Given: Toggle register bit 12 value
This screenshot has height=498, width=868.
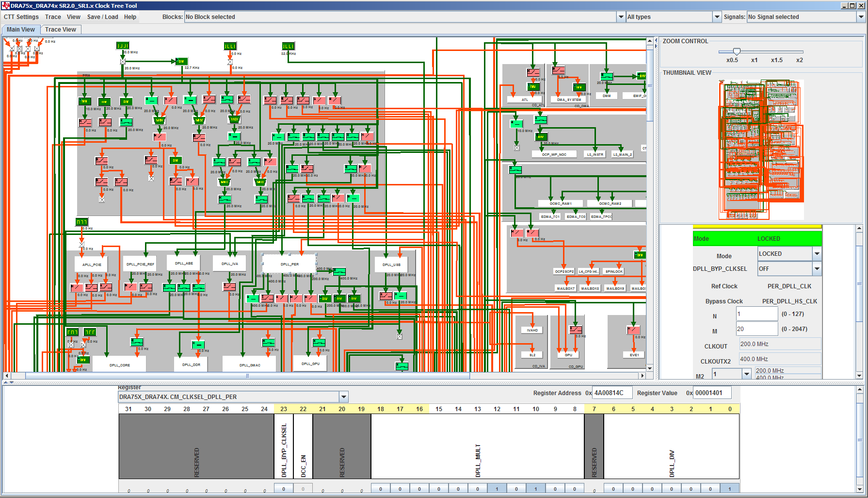Looking at the screenshot, I should pos(497,488).
